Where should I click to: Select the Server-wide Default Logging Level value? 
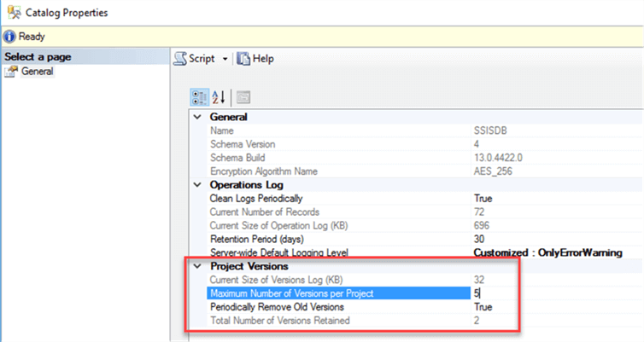pyautogui.click(x=547, y=252)
